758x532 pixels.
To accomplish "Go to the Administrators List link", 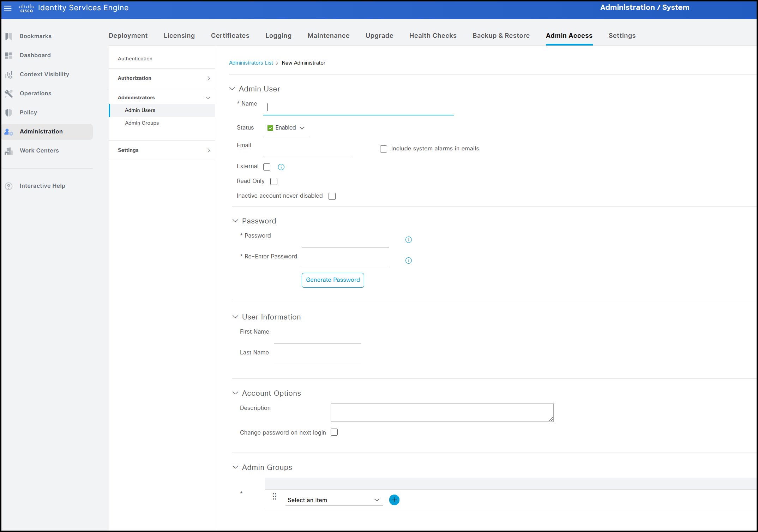I will click(251, 63).
